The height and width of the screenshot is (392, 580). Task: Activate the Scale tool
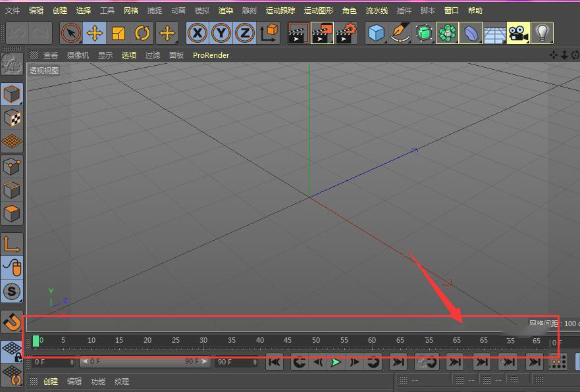[118, 34]
